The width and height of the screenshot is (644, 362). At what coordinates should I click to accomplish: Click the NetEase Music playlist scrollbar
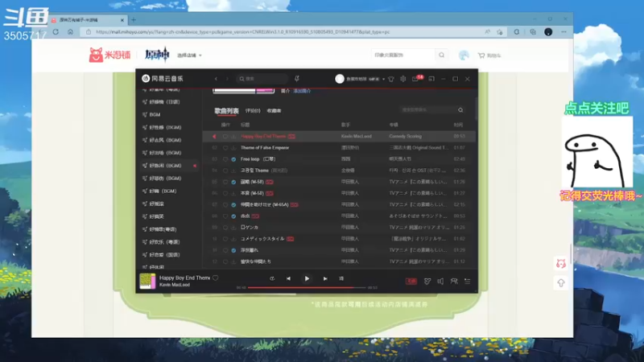pos(477,109)
